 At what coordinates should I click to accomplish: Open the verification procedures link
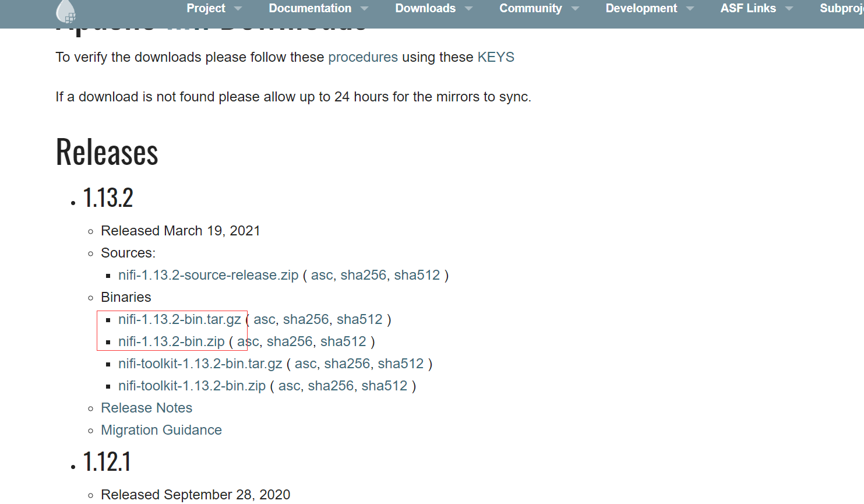[x=363, y=57]
